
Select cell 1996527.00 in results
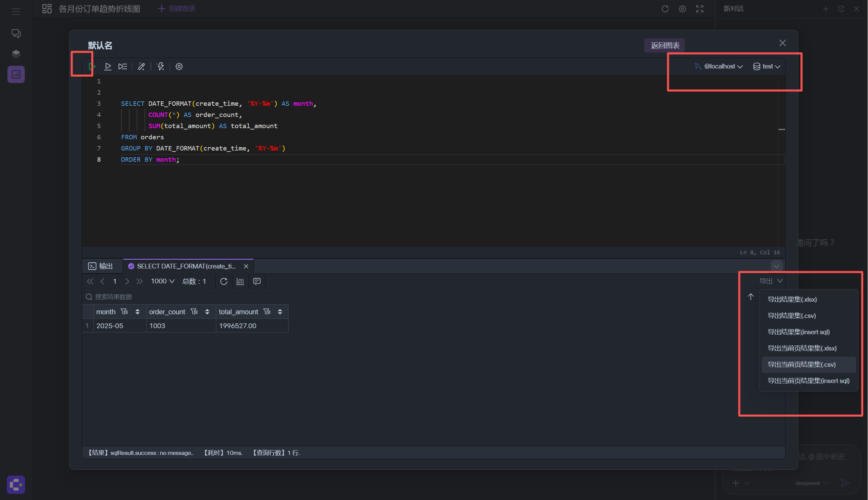click(252, 325)
